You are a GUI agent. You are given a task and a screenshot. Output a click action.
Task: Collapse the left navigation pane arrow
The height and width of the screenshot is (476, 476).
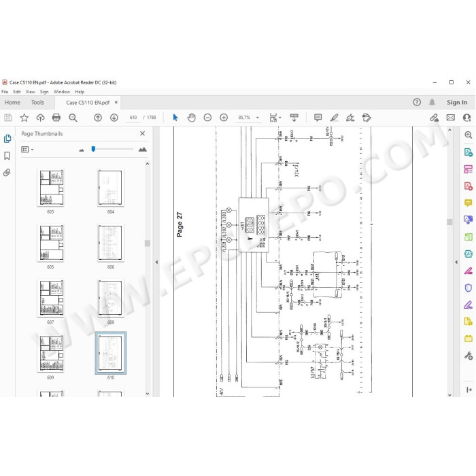(x=156, y=262)
